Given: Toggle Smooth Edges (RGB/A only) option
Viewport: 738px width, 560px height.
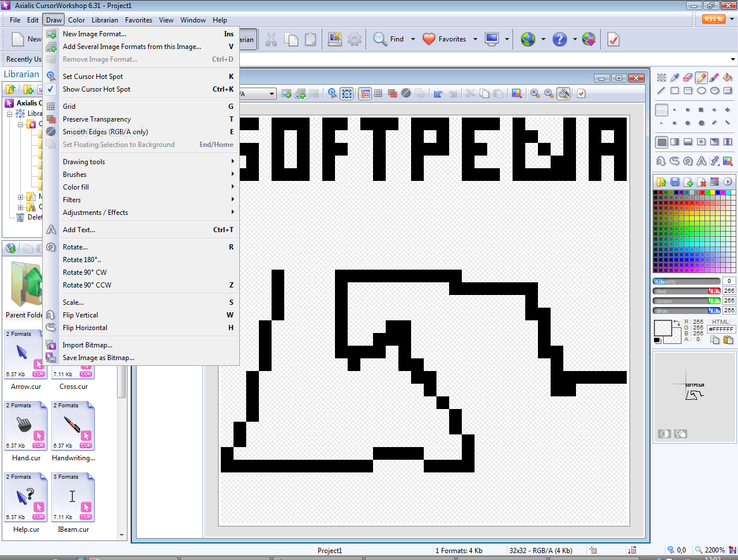Looking at the screenshot, I should 141,132.
